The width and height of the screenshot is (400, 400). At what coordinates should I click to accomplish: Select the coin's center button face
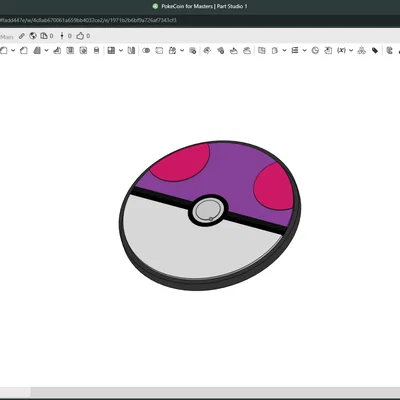[x=208, y=211]
